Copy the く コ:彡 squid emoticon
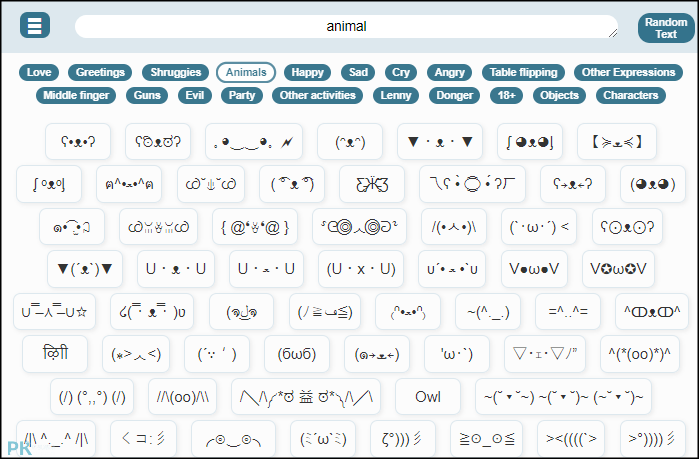 [144, 439]
